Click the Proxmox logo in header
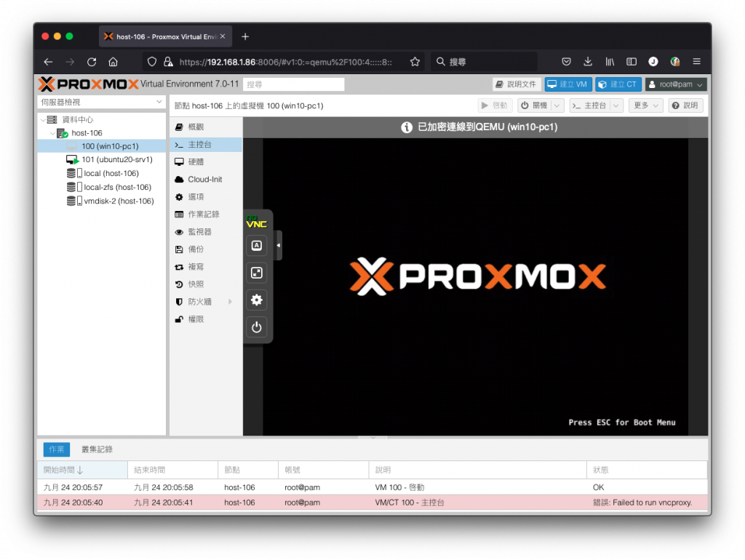The width and height of the screenshot is (745, 560). (88, 84)
